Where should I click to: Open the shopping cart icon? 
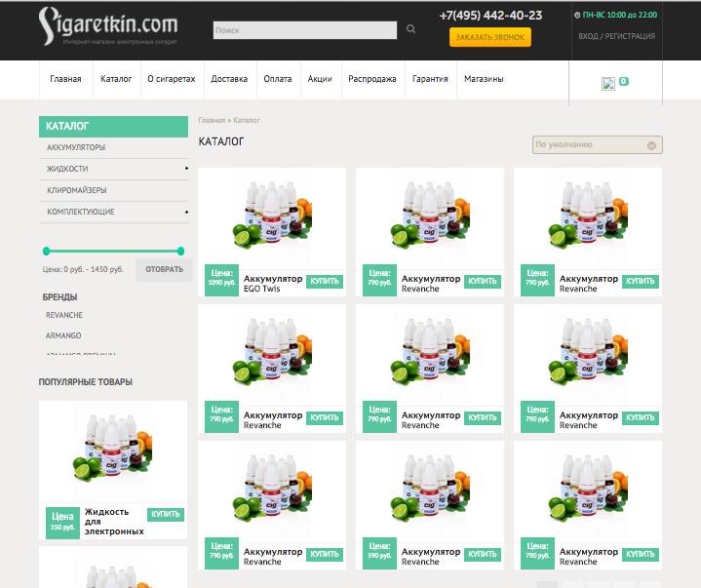click(x=608, y=84)
